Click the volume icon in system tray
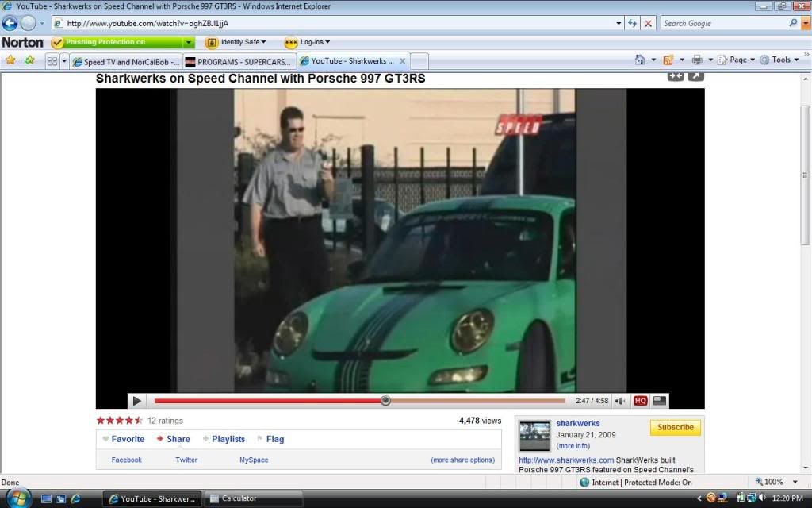The height and width of the screenshot is (508, 812). click(763, 498)
